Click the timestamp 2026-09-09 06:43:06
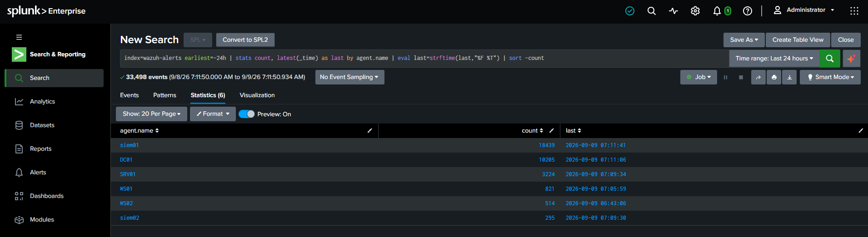Viewport: 868px width, 237px height. coord(596,203)
